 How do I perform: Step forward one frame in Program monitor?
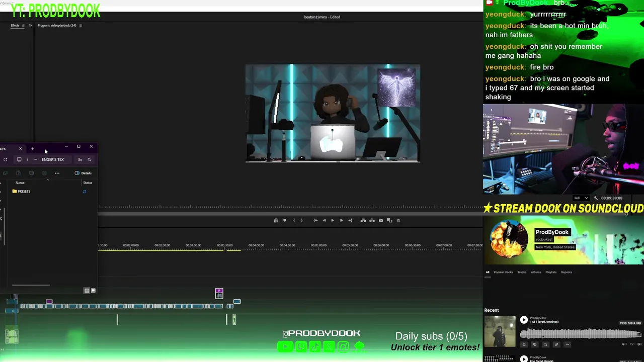coord(341,220)
